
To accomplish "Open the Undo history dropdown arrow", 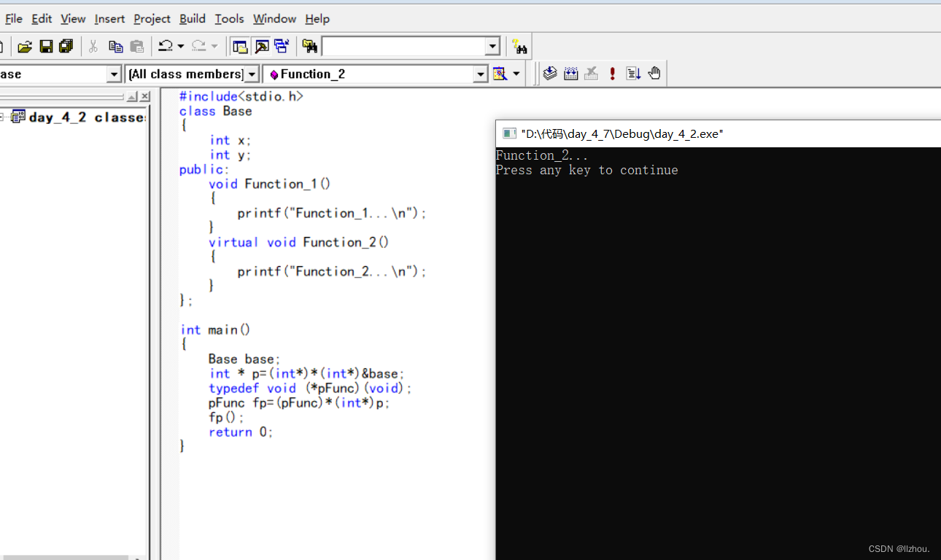I will 180,47.
